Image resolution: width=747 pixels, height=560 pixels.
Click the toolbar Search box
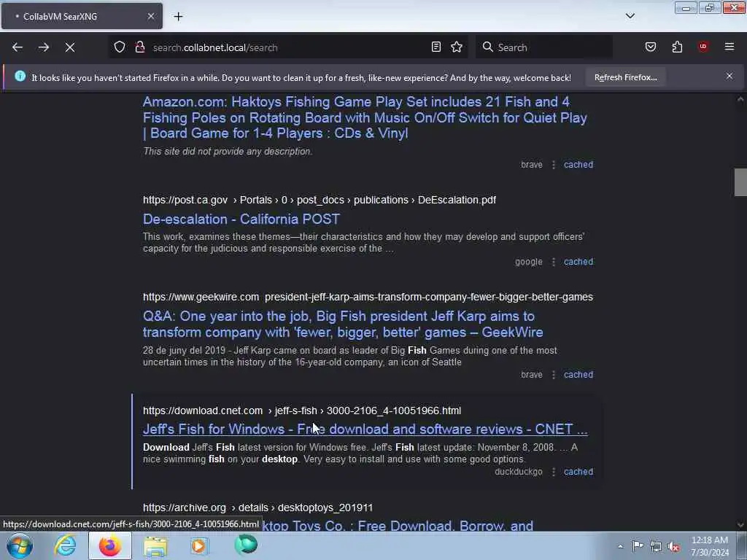coord(544,47)
